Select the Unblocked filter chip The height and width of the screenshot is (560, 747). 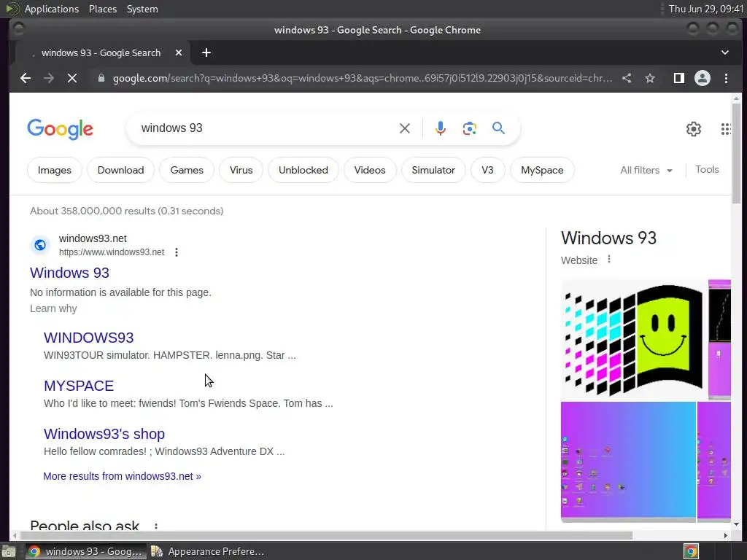tap(303, 170)
